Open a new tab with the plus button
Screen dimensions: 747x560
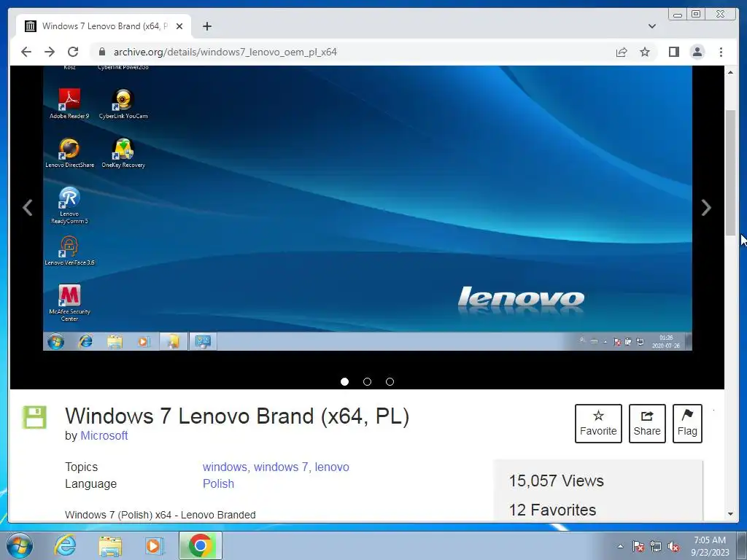coord(206,26)
